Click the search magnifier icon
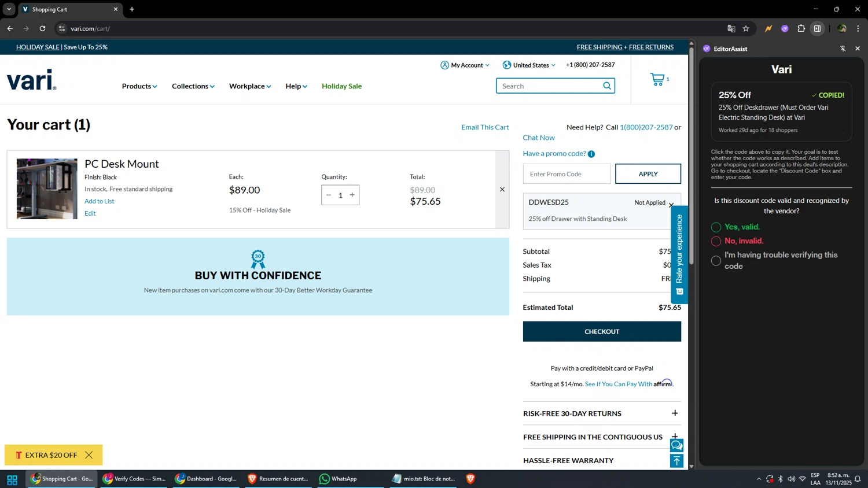Viewport: 868px width, 488px height. [607, 86]
